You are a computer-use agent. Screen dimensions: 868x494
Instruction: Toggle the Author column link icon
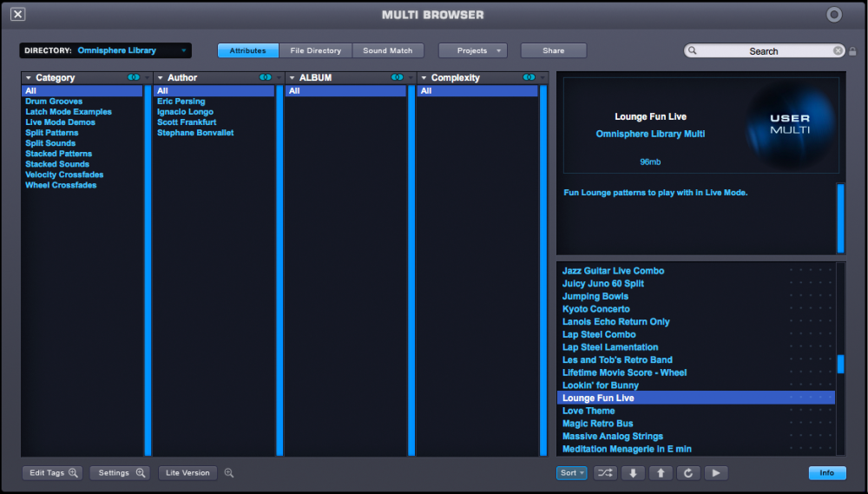(265, 77)
